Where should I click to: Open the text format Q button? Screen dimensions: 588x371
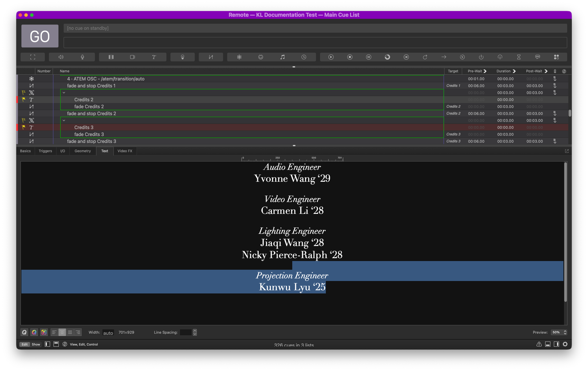(x=24, y=333)
